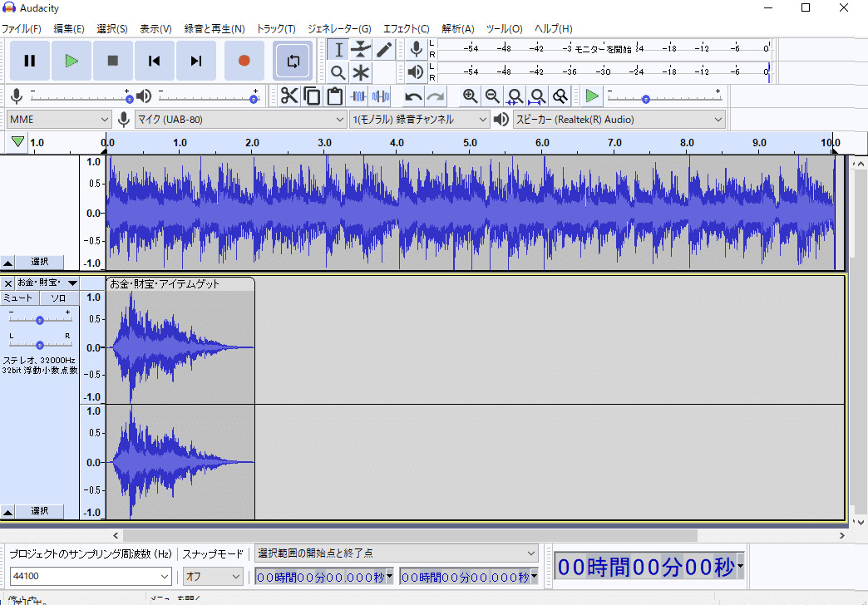This screenshot has width=868, height=605.
Task: Open the large time display format arrow
Action: coord(740,566)
